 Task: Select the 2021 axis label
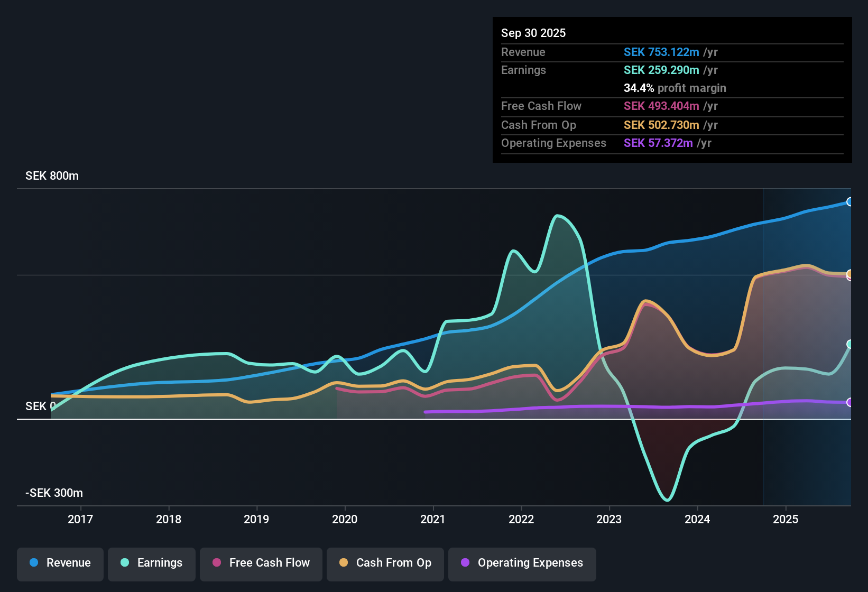pyautogui.click(x=433, y=520)
